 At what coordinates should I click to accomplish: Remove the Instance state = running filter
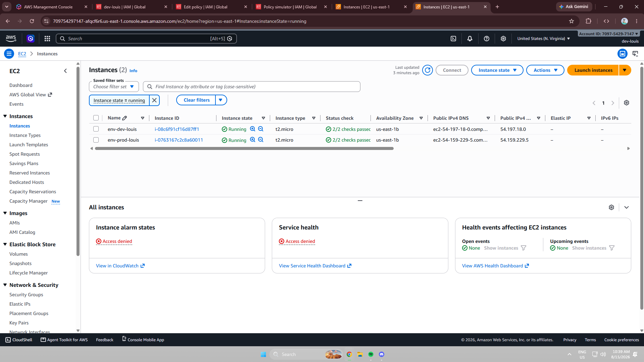[154, 100]
